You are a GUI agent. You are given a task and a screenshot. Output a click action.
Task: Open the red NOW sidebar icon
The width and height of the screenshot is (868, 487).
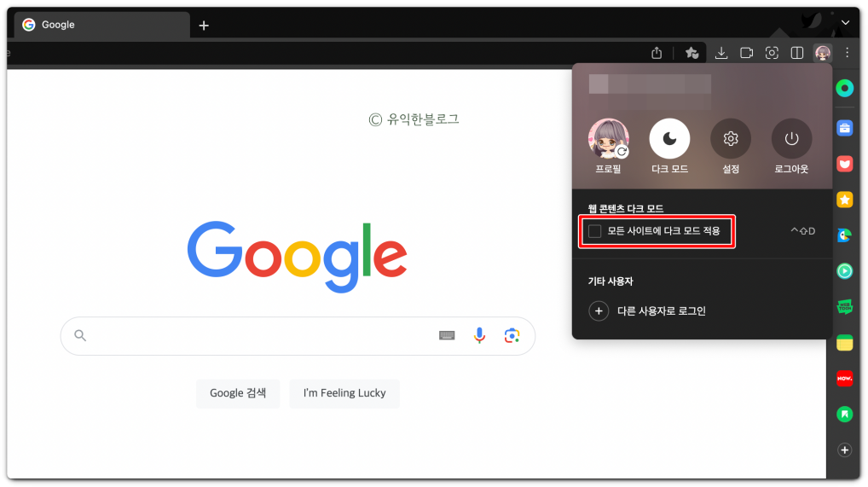coord(845,379)
